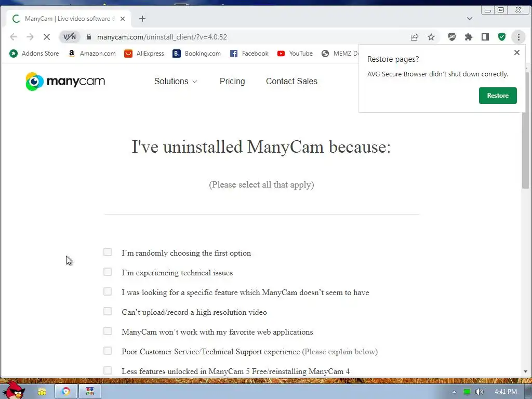Open the side panel icon
This screenshot has width=532, height=399.
coord(485,37)
